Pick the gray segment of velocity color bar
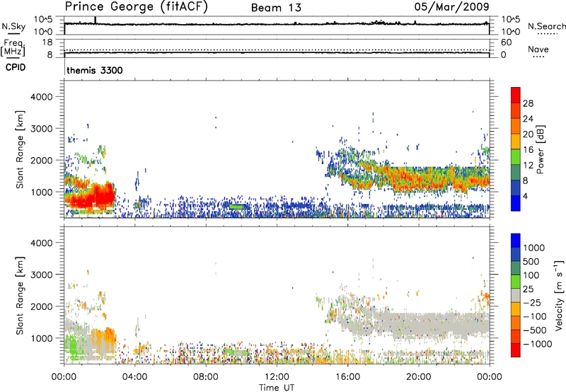The height and width of the screenshot is (392, 566). (516, 295)
